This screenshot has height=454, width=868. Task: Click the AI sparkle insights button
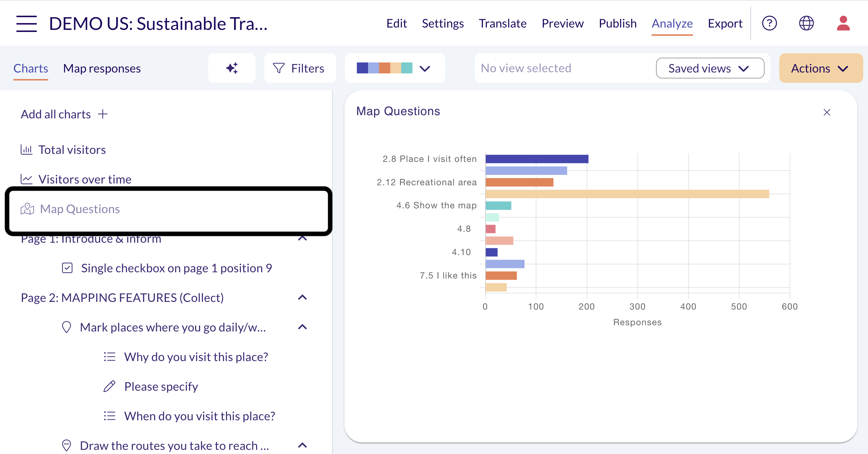[x=232, y=68]
